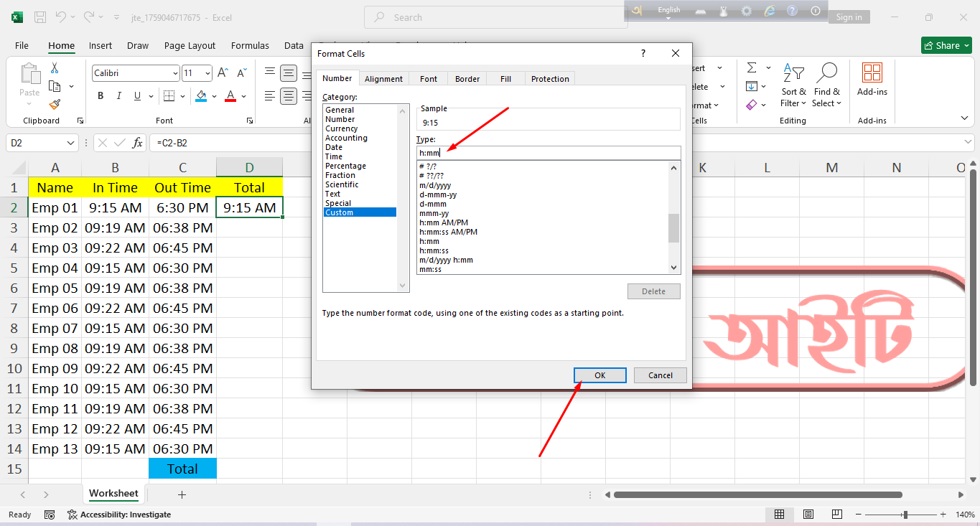Viewport: 980px width, 526px height.
Task: Toggle Bold formatting button
Action: click(x=101, y=96)
